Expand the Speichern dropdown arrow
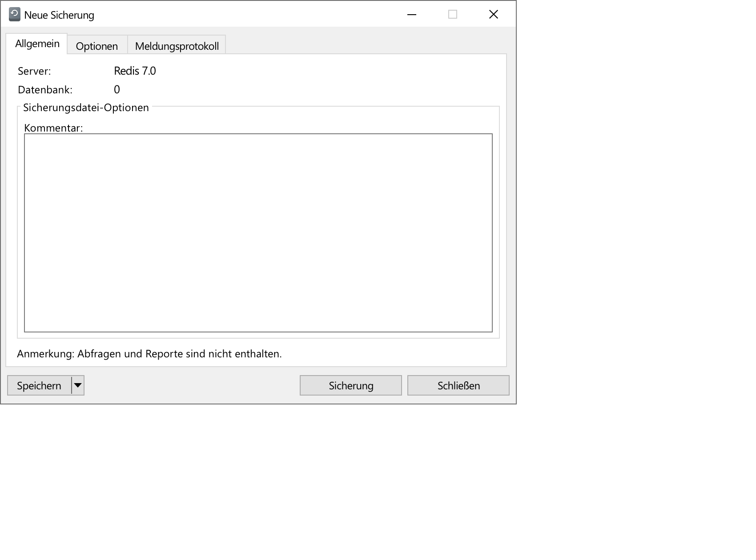 click(x=78, y=385)
